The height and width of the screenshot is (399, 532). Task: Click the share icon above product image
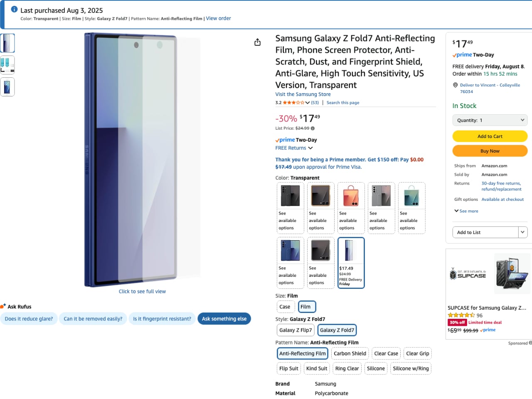coord(257,42)
